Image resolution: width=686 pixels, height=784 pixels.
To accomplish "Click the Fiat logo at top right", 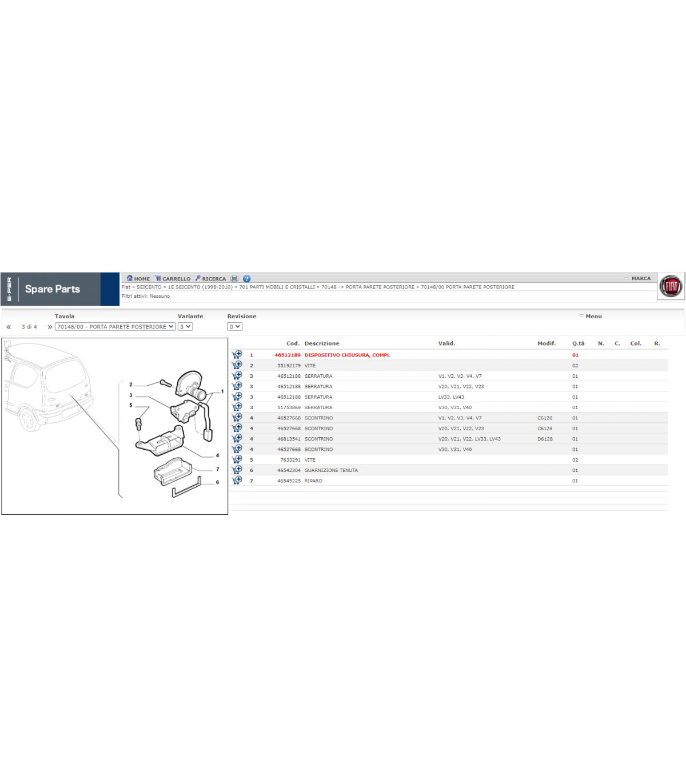I will point(671,286).
